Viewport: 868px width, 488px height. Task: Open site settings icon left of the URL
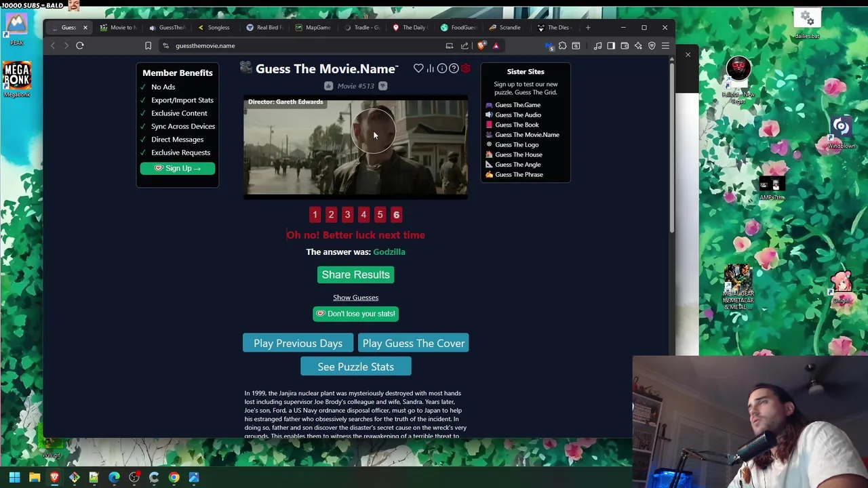coord(165,45)
